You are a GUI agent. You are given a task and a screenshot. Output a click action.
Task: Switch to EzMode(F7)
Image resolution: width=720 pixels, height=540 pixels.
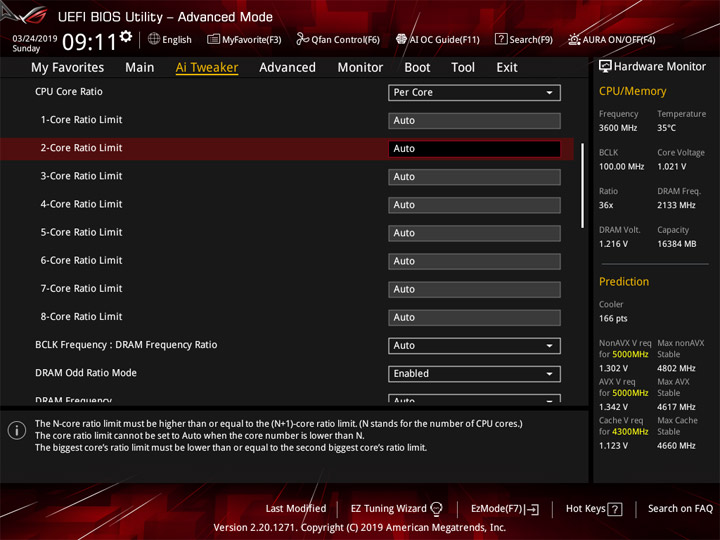505,509
